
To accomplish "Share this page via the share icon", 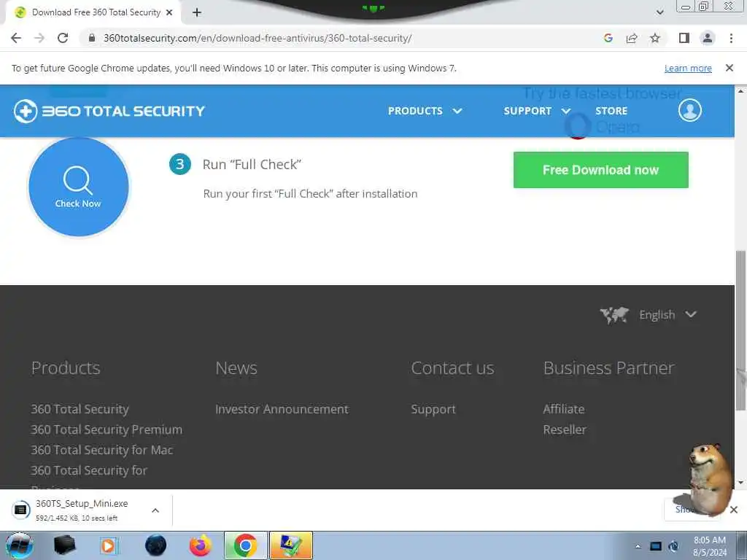I will pyautogui.click(x=632, y=38).
